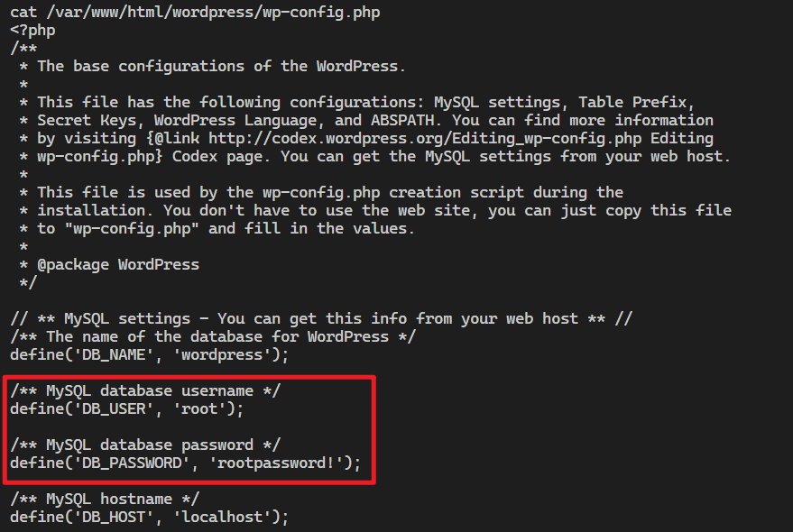Click the codex.wordpress.org Editing wp-config.php URL
The width and height of the screenshot is (793, 532).
click(425, 139)
